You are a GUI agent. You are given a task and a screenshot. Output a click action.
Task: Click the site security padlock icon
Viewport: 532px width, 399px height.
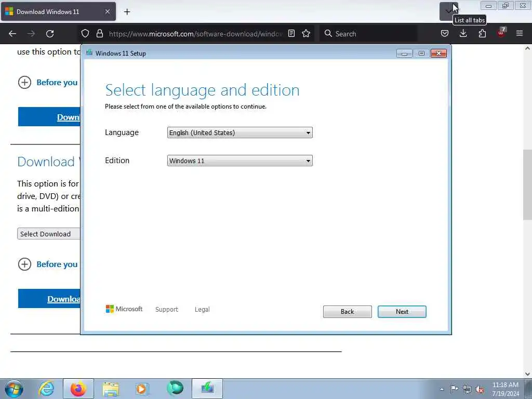pos(99,33)
